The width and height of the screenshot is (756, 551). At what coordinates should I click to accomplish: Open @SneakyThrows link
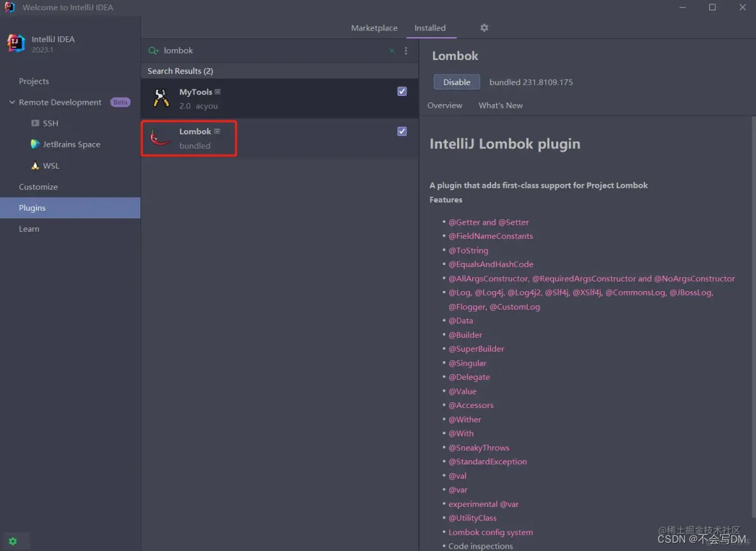pyautogui.click(x=479, y=448)
